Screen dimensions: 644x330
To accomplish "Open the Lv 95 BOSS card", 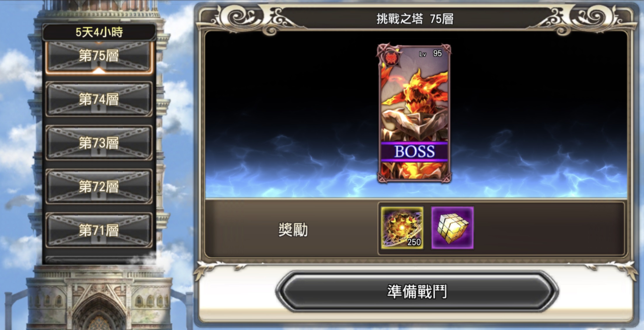I will 414,114.
